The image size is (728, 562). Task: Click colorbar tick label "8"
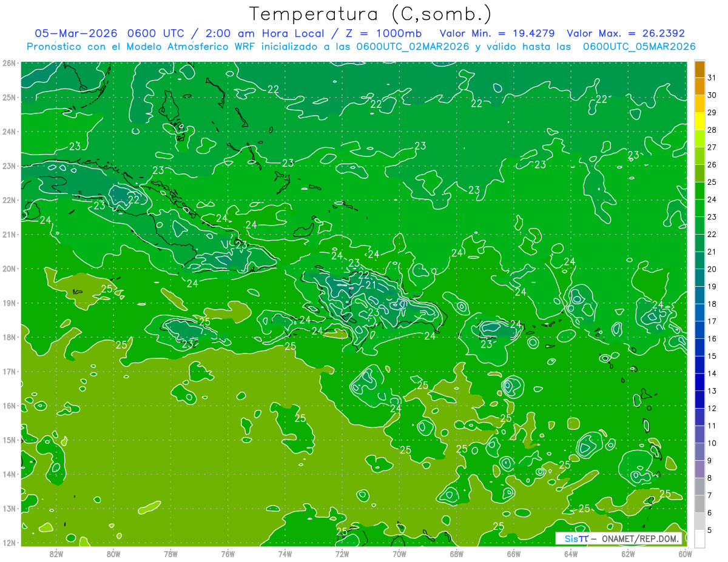[710, 478]
